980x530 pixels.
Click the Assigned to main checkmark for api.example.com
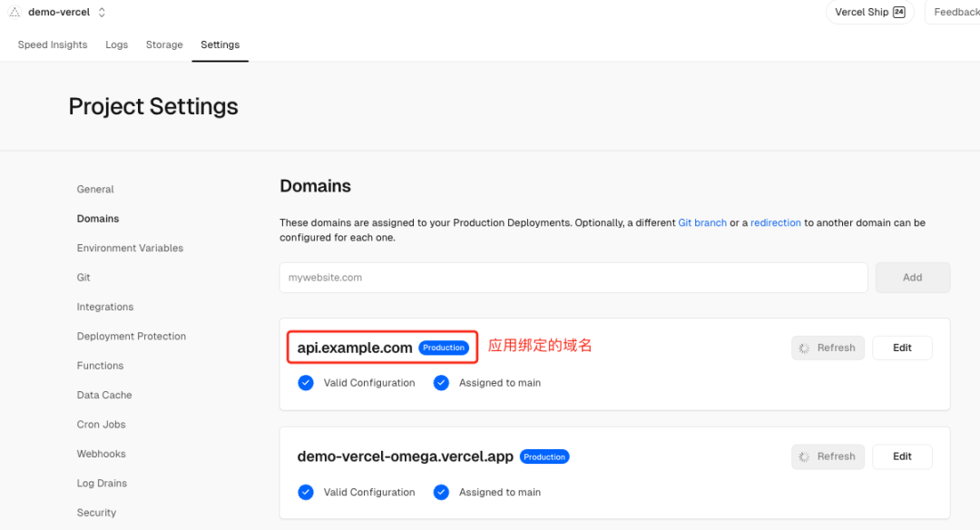pyautogui.click(x=441, y=382)
